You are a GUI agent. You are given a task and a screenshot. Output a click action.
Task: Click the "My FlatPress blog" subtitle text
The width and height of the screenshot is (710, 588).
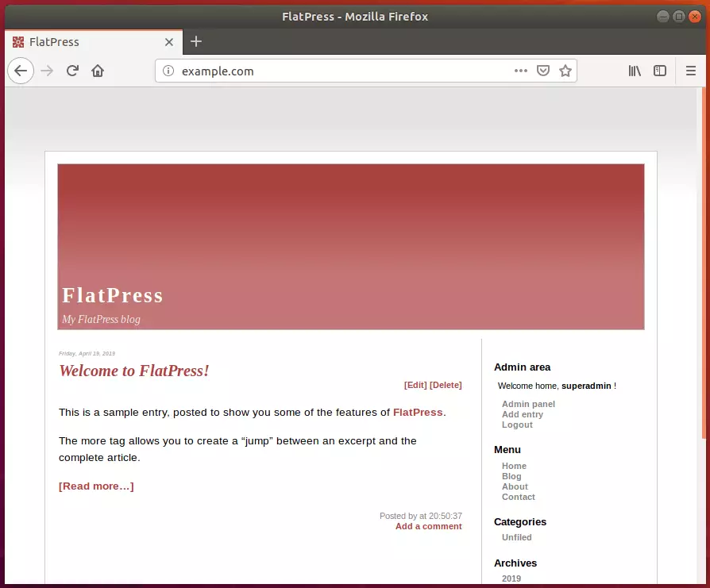click(x=101, y=319)
